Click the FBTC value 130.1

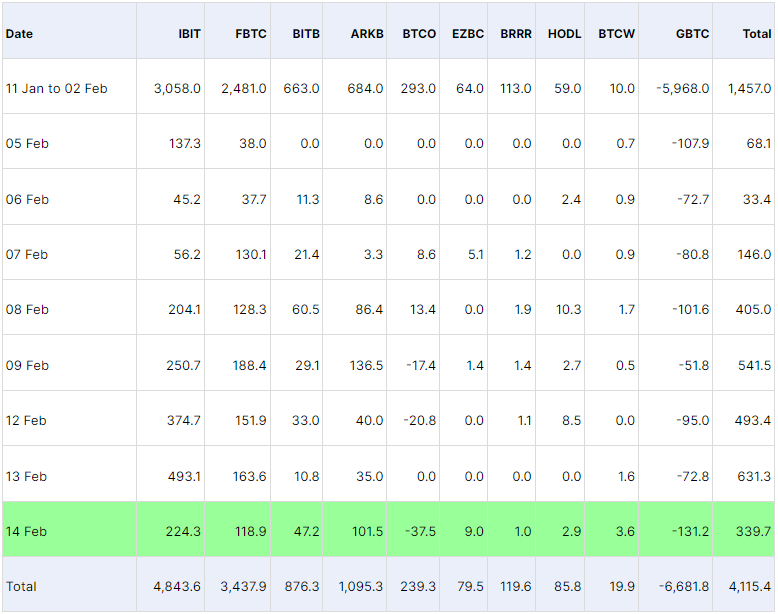click(251, 255)
